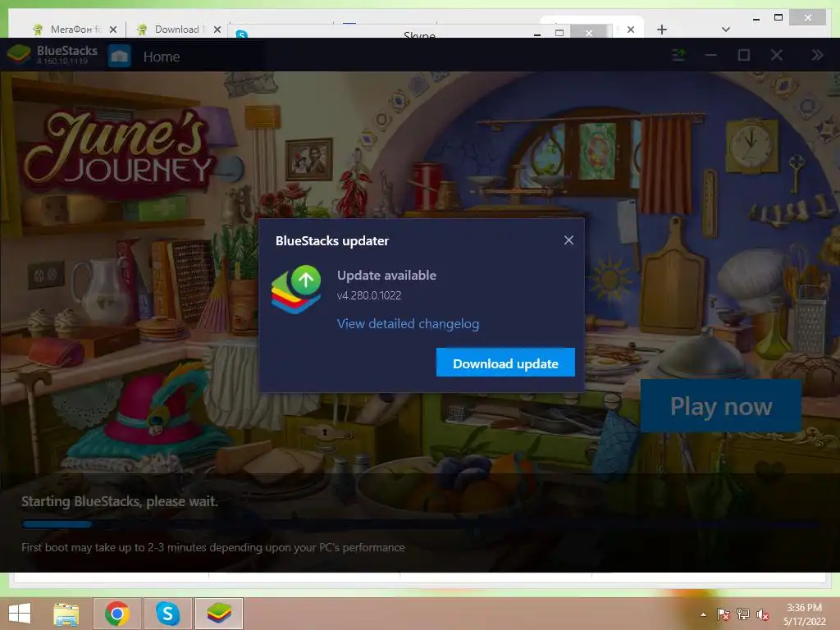
Task: Open the Windows Start menu
Action: 20,614
